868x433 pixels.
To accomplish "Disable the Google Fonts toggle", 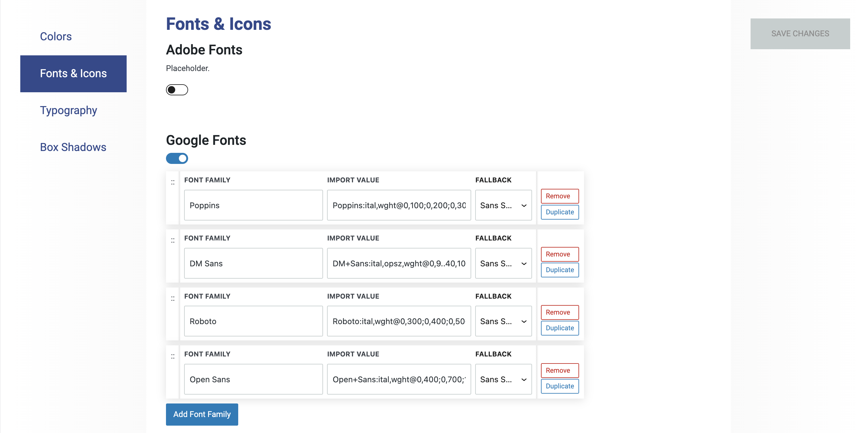I will [177, 158].
